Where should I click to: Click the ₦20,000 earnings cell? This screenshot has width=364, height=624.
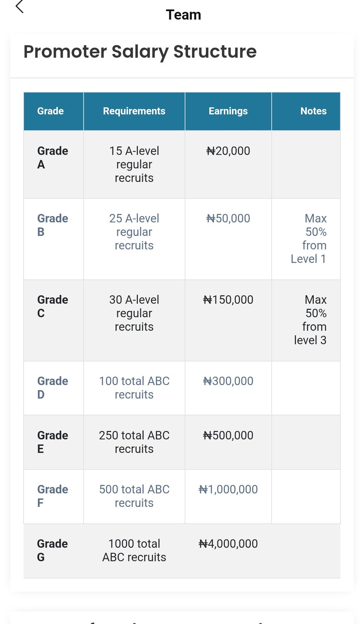coord(228,151)
